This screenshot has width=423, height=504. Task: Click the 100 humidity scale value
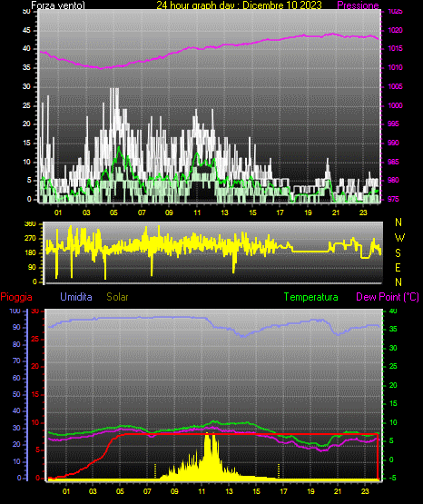tap(15, 311)
